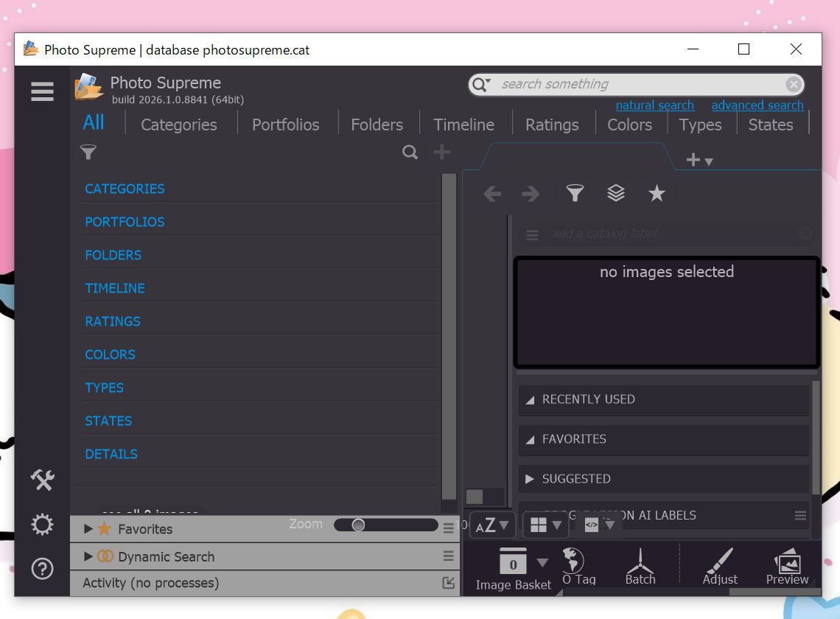Switch to the States tab
Screen dimensions: 840x619
coord(770,125)
